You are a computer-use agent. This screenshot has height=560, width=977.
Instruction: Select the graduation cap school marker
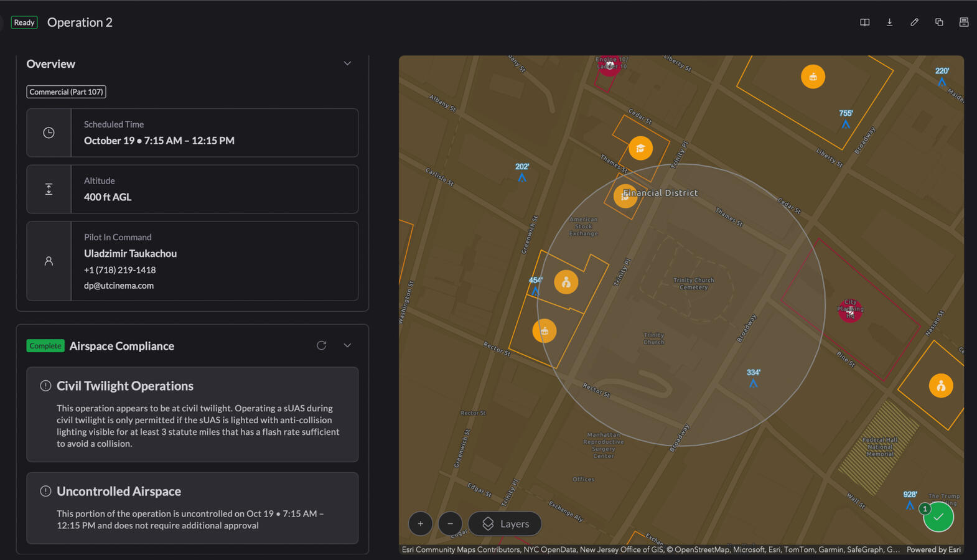point(640,148)
